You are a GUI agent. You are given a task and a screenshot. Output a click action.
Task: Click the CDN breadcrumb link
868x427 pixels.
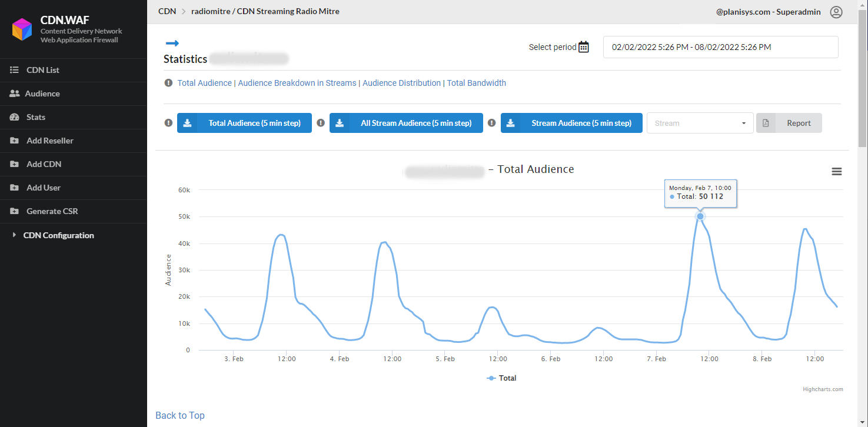point(167,11)
